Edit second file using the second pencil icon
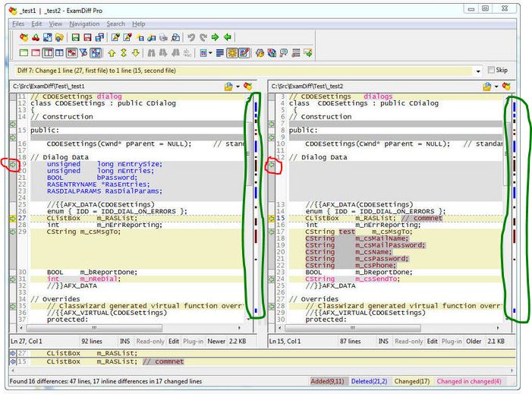This screenshot has height=394, width=532. [127, 37]
